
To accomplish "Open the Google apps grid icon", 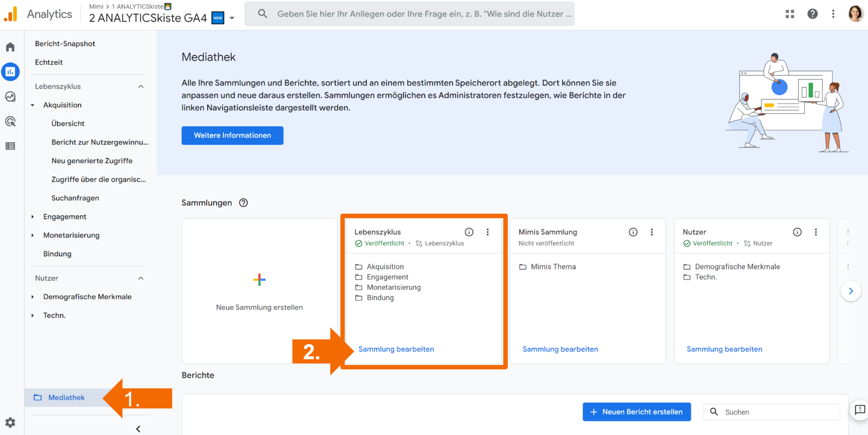I will (790, 14).
